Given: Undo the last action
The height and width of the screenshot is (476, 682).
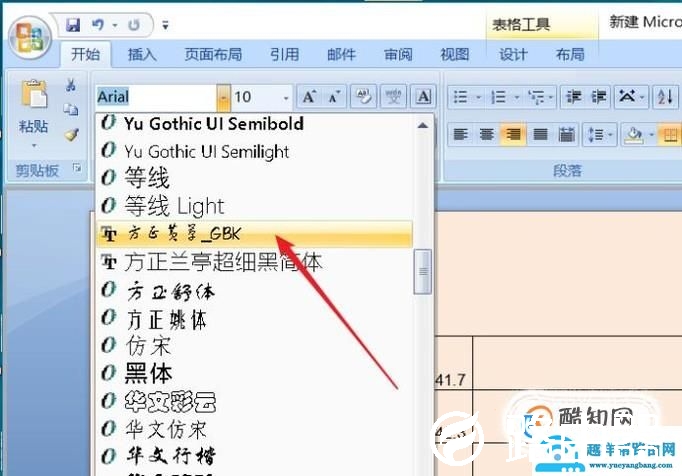Looking at the screenshot, I should point(98,25).
